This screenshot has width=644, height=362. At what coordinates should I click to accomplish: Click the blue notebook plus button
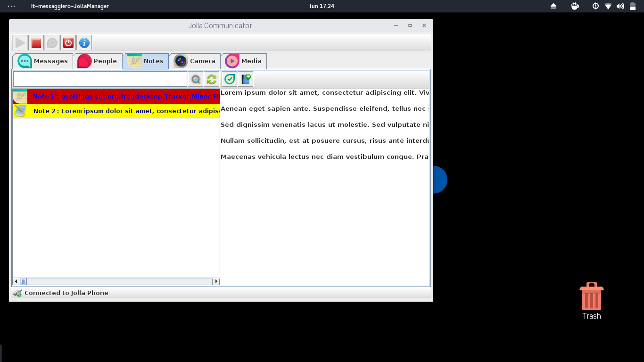(246, 79)
